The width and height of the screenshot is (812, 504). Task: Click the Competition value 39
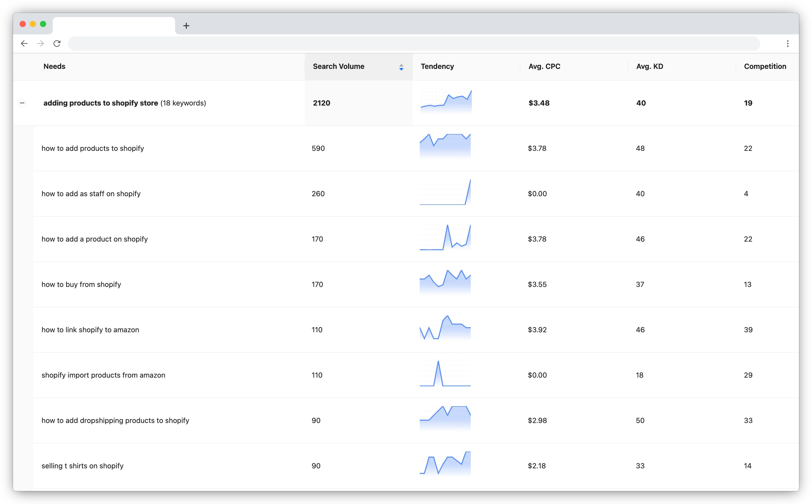pos(748,330)
